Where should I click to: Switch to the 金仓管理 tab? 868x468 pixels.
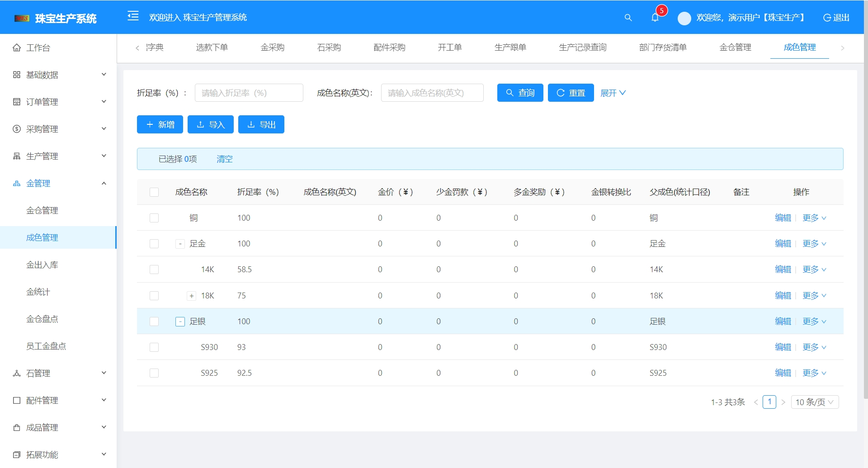pyautogui.click(x=735, y=47)
